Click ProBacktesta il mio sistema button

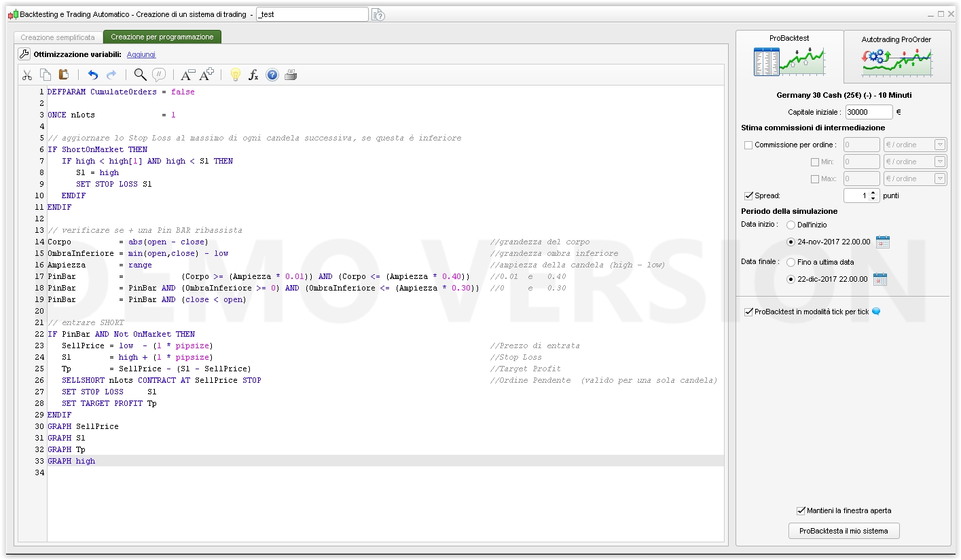[x=844, y=531]
